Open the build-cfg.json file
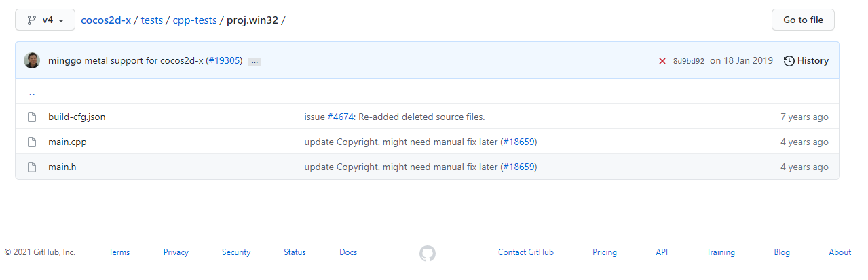The image size is (868, 280). [x=77, y=117]
